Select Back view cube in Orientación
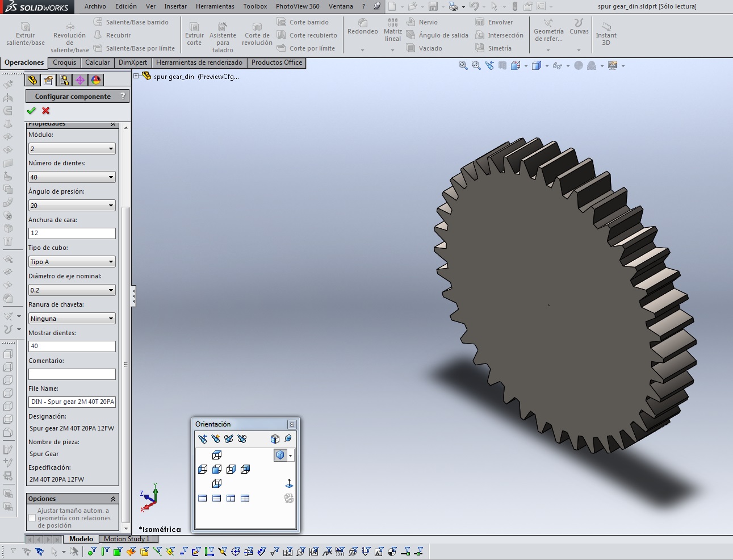Screen dimensions: 733x560 click(245, 469)
